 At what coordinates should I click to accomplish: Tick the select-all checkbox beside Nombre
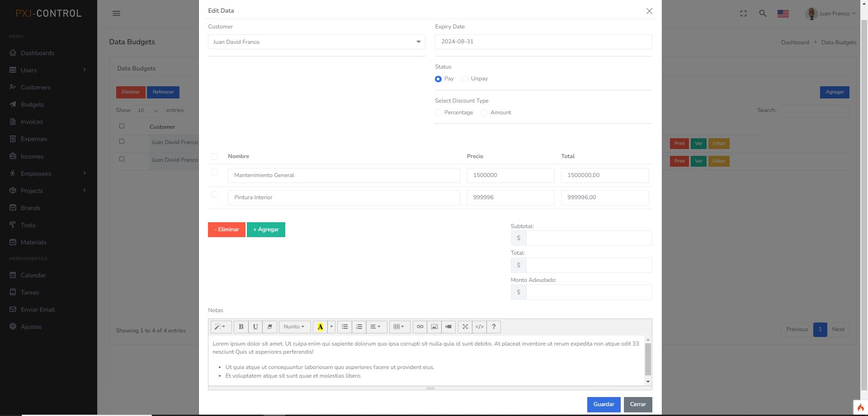click(214, 157)
